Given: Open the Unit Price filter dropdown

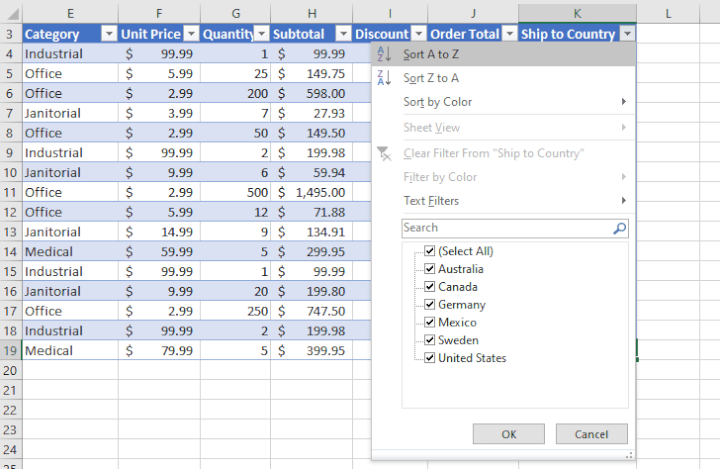Looking at the screenshot, I should pos(189,33).
